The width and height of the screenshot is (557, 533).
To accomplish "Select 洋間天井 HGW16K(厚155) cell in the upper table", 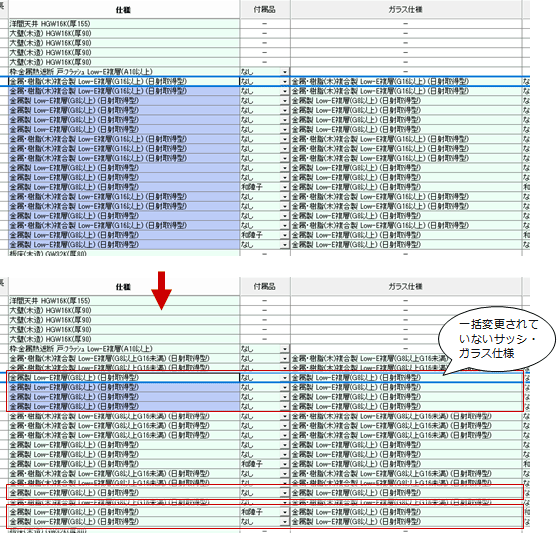I will tap(124, 24).
